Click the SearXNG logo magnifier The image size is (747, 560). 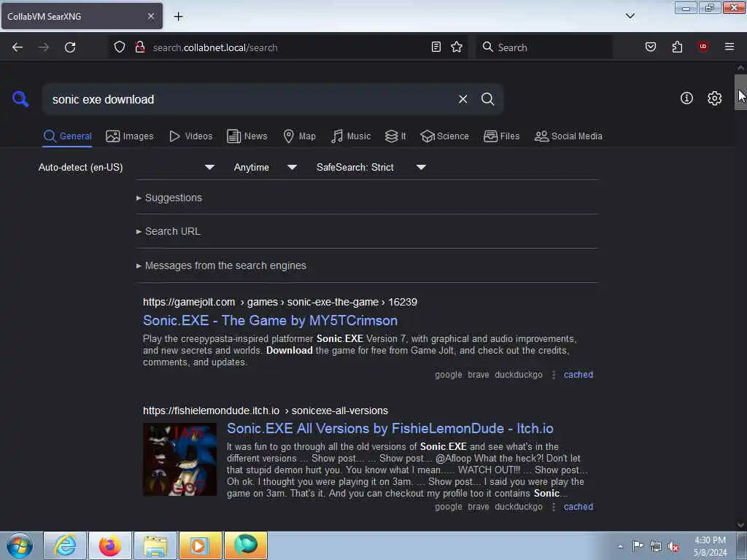20,99
